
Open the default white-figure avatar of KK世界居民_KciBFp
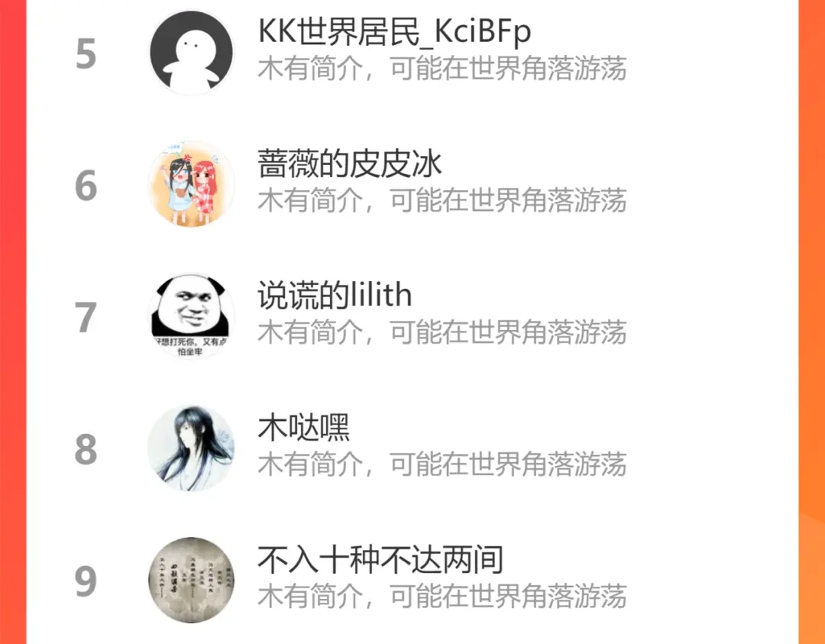tap(191, 53)
